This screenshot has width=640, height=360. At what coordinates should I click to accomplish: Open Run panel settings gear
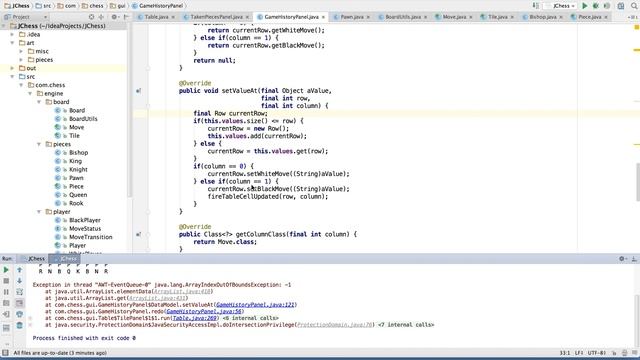622,259
